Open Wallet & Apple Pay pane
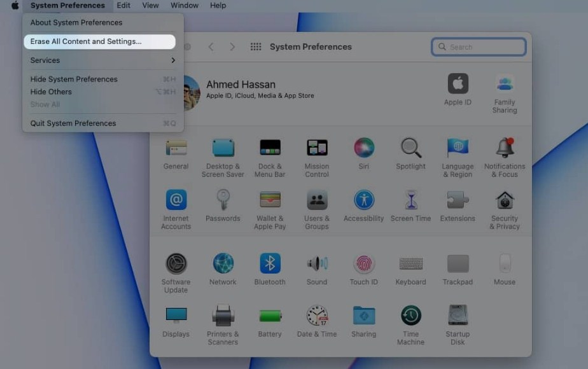The height and width of the screenshot is (369, 588). pos(270,209)
